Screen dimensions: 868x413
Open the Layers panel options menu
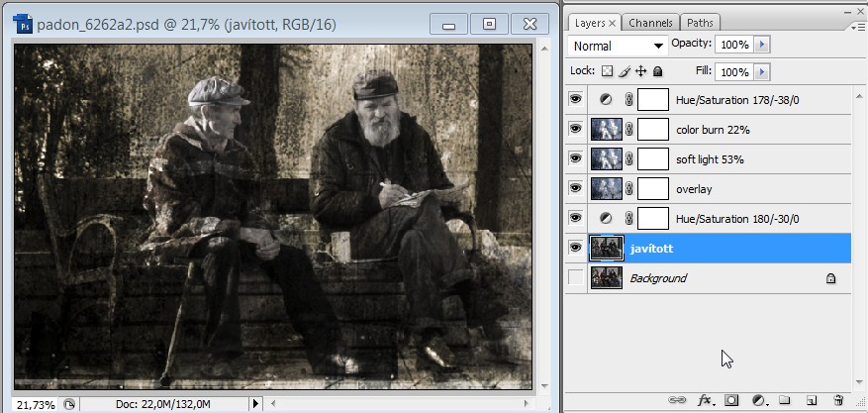pyautogui.click(x=856, y=26)
